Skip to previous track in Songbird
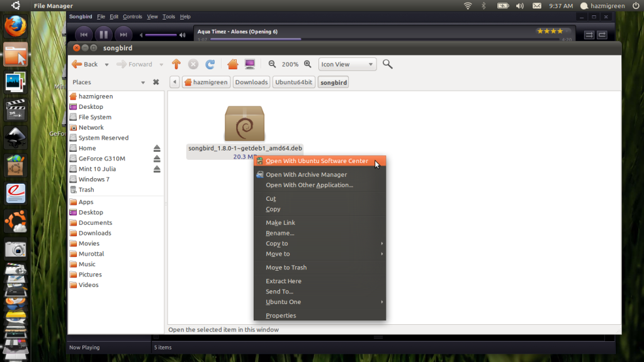This screenshot has height=362, width=644. pos(84,35)
